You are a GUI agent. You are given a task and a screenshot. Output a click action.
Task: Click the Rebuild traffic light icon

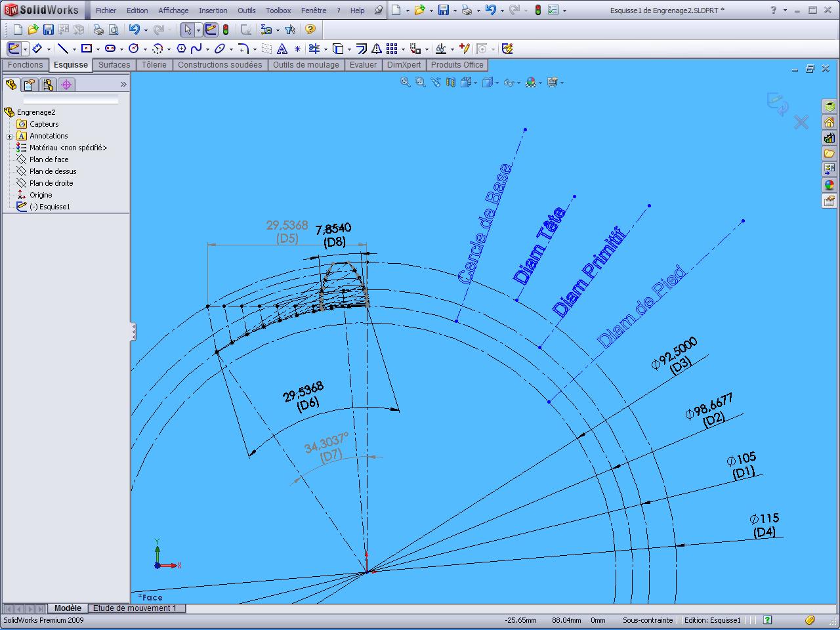point(538,10)
